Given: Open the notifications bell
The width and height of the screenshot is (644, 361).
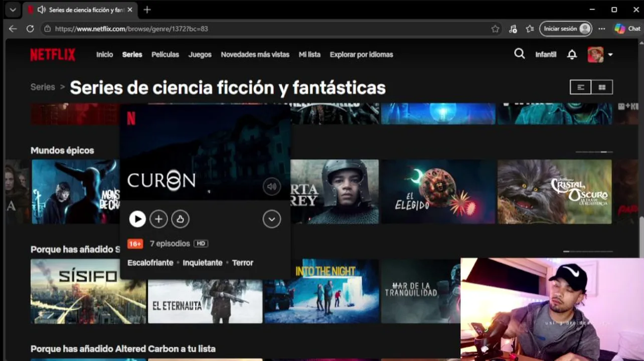Looking at the screenshot, I should (572, 55).
